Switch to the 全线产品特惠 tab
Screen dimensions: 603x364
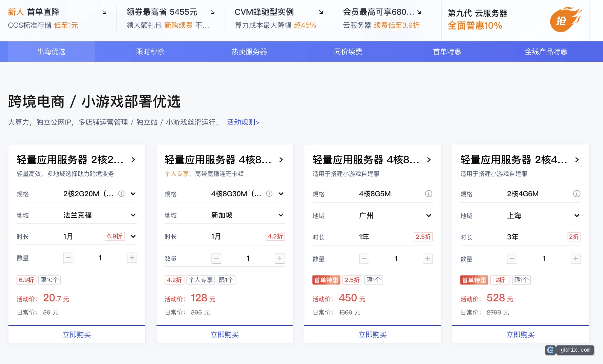(x=546, y=52)
